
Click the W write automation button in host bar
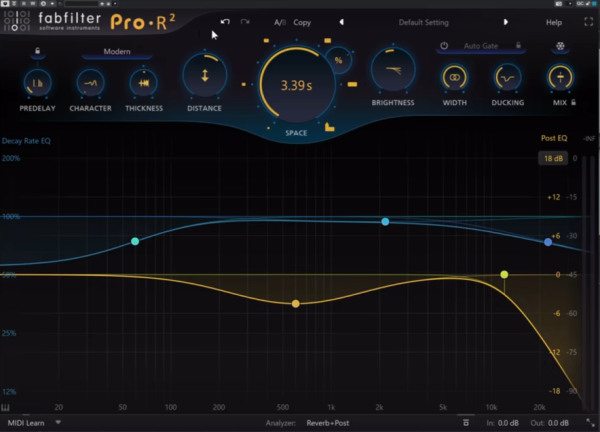(x=33, y=3)
